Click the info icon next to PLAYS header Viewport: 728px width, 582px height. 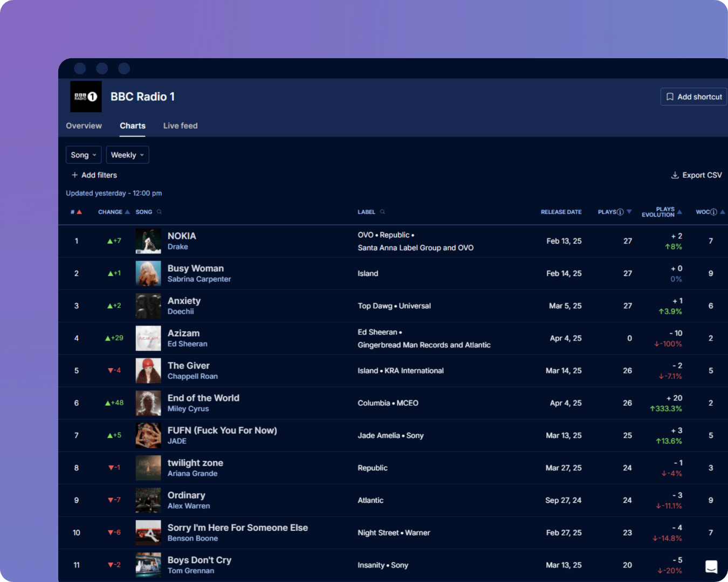tap(620, 212)
